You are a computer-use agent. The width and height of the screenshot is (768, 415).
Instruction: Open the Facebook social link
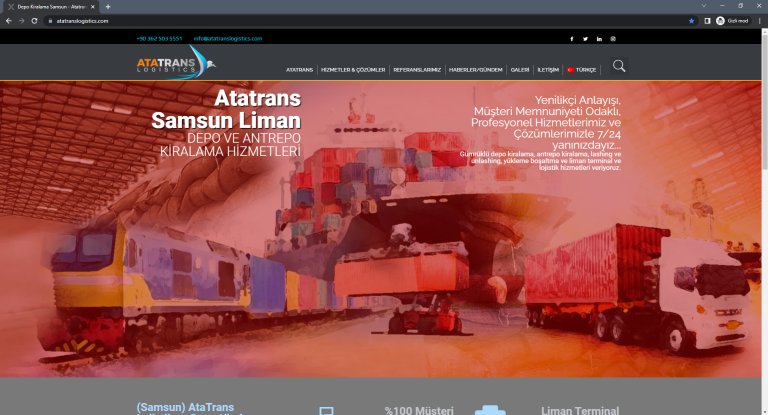[572, 39]
